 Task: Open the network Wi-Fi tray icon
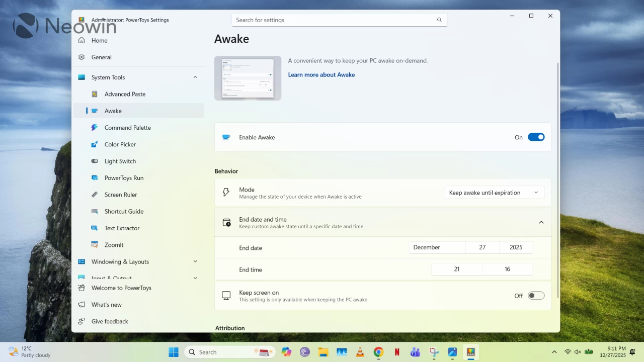click(x=568, y=352)
